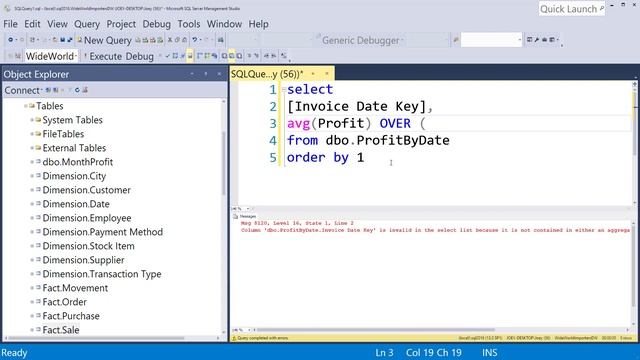Select the Dimension.Payment Method table

102,232
